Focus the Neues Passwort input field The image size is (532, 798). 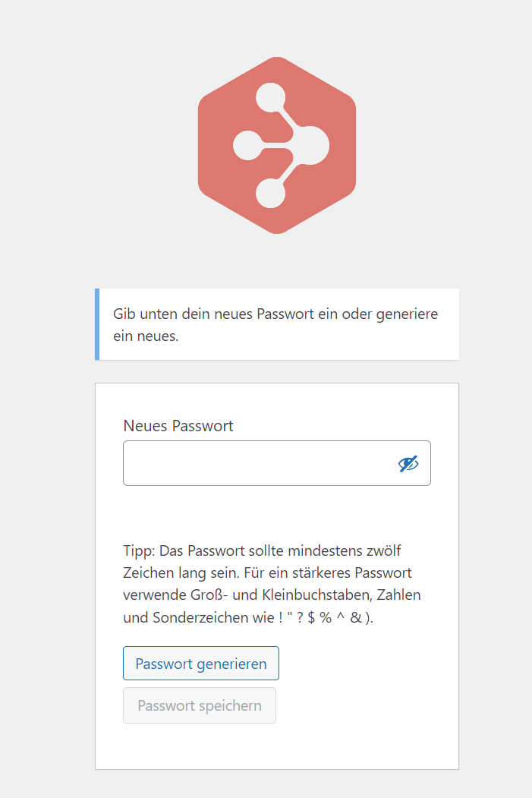coord(277,463)
